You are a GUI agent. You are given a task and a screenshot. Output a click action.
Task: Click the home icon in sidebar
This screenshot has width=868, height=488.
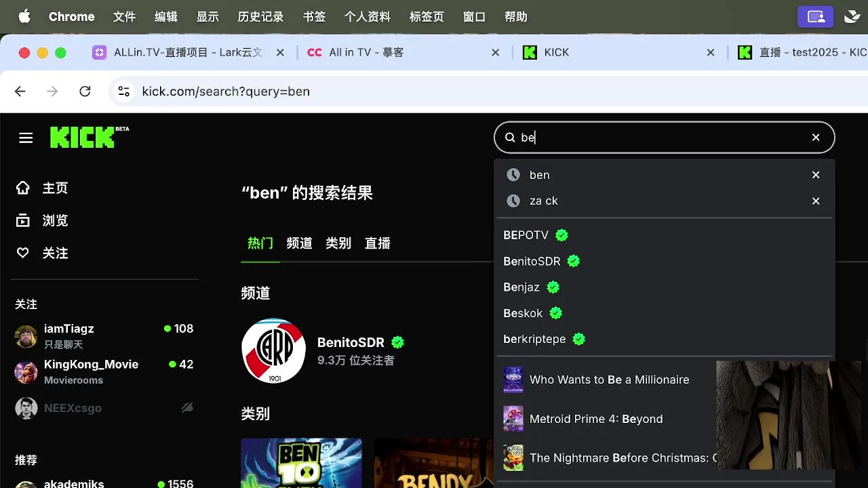(23, 188)
